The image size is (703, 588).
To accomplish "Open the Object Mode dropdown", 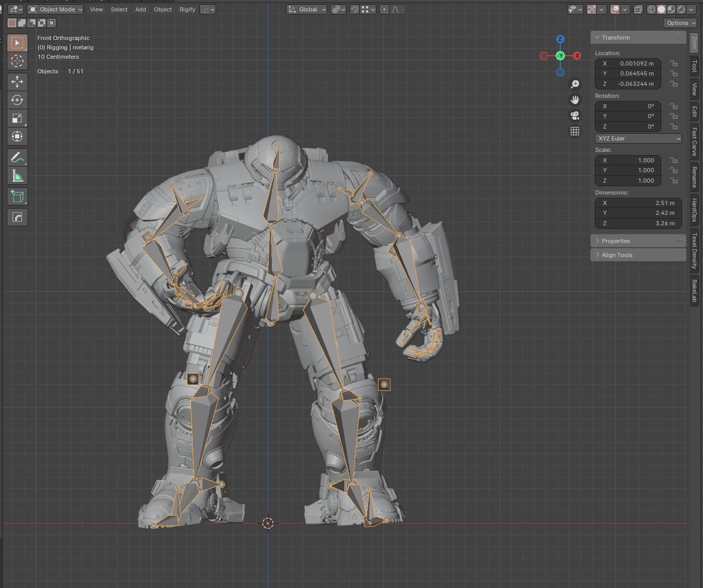I will [x=55, y=9].
